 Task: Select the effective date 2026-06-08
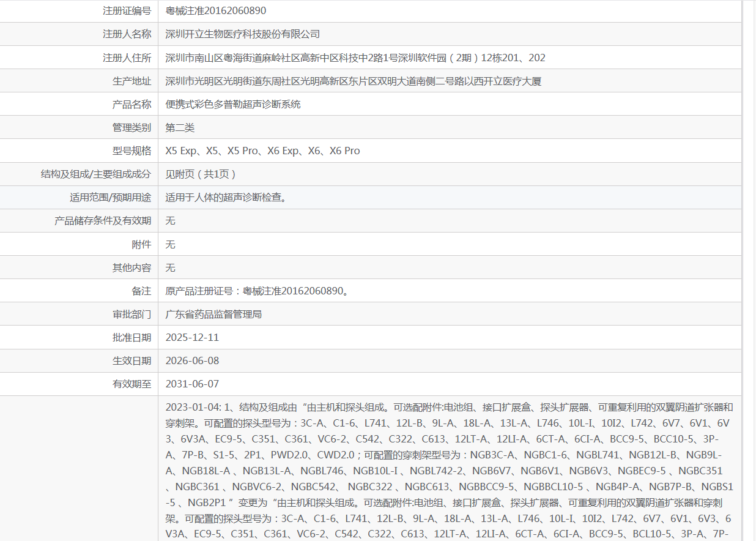(x=192, y=360)
